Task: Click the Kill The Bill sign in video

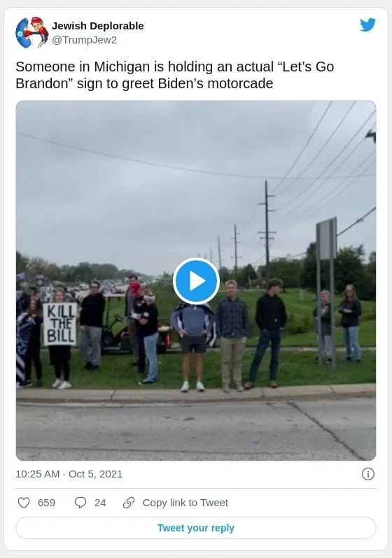Action: [59, 324]
